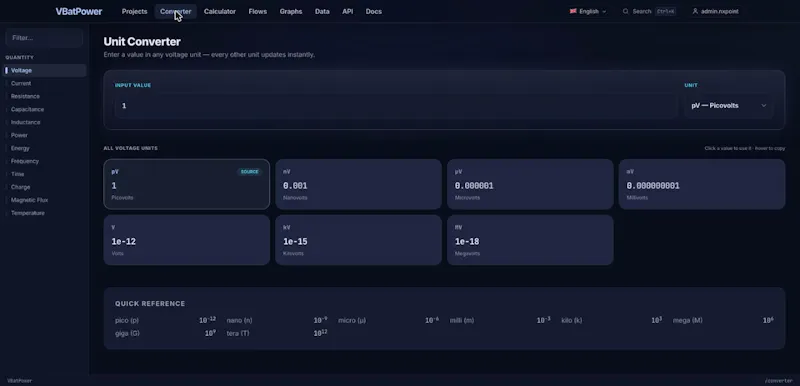The height and width of the screenshot is (386, 800).
Task: Select Frequency quantity in sidebar
Action: pyautogui.click(x=45, y=161)
